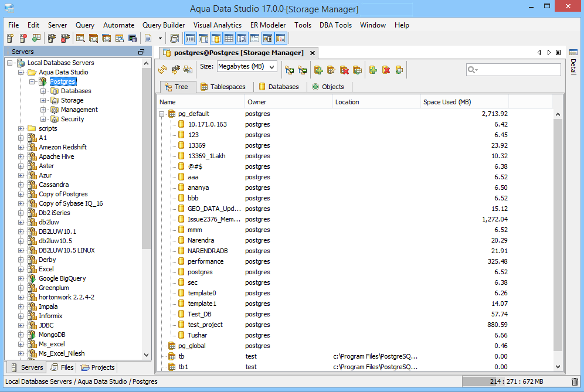This screenshot has height=392, width=584.
Task: Click the Drop Tablespace red-X icon
Action: (345, 70)
